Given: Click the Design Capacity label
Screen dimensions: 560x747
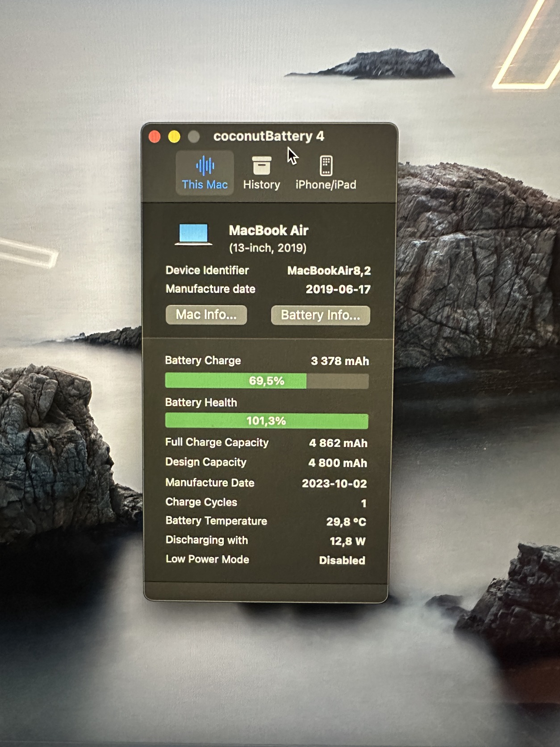Looking at the screenshot, I should tap(206, 462).
